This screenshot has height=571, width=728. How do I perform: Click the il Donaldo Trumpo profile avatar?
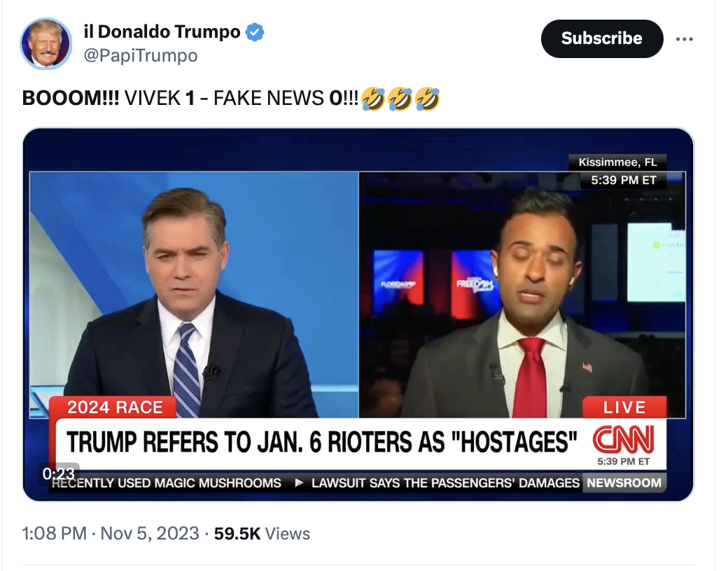(x=46, y=43)
